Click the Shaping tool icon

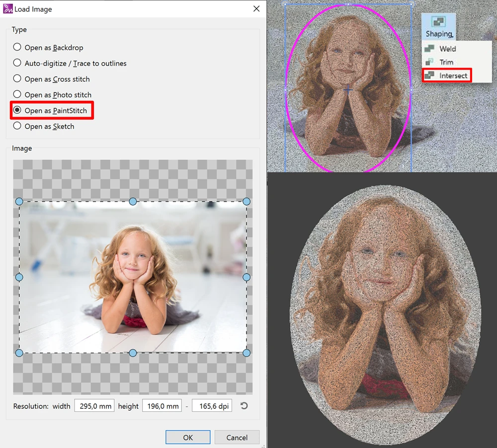[439, 22]
